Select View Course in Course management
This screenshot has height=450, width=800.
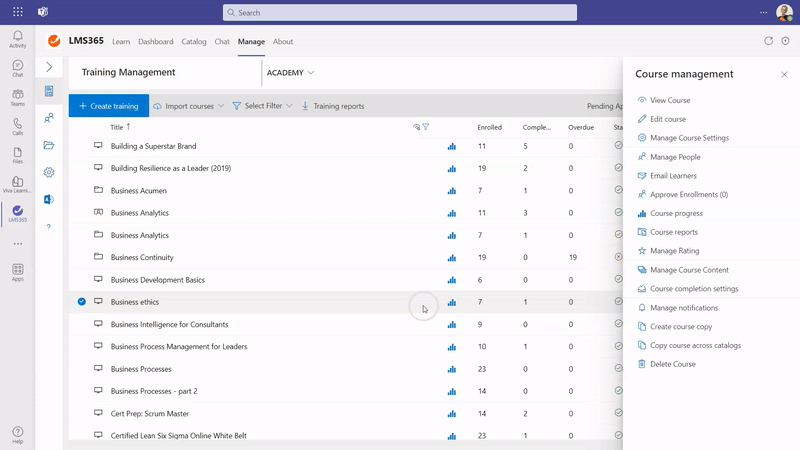tap(664, 100)
